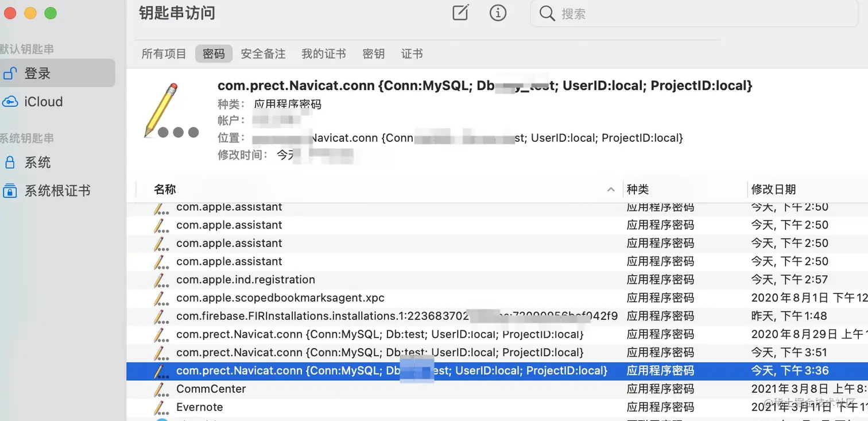Select the Navicat.conn row from 2020年8月29日

click(x=497, y=334)
